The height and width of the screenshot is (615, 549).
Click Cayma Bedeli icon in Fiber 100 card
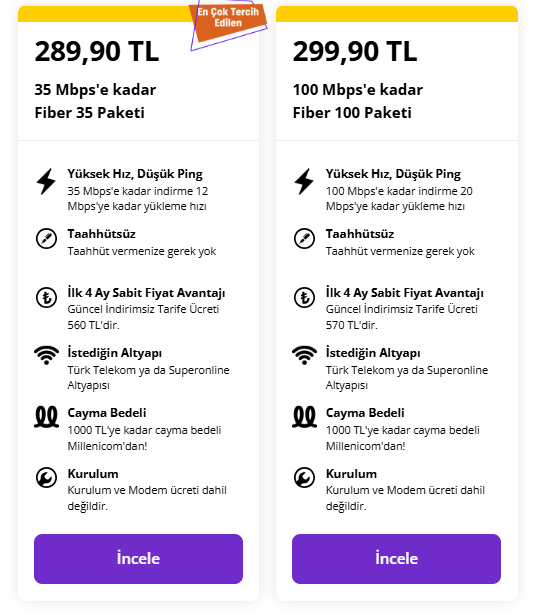point(304,417)
